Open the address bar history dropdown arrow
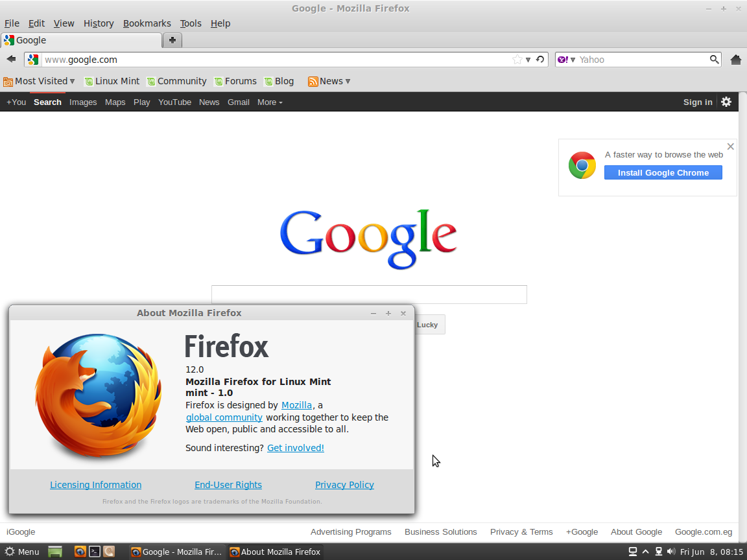 pos(528,60)
